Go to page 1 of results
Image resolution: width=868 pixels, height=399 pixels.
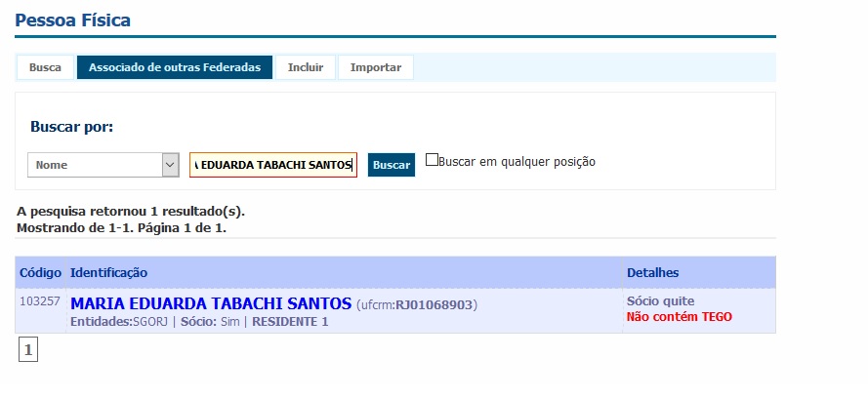(28, 349)
